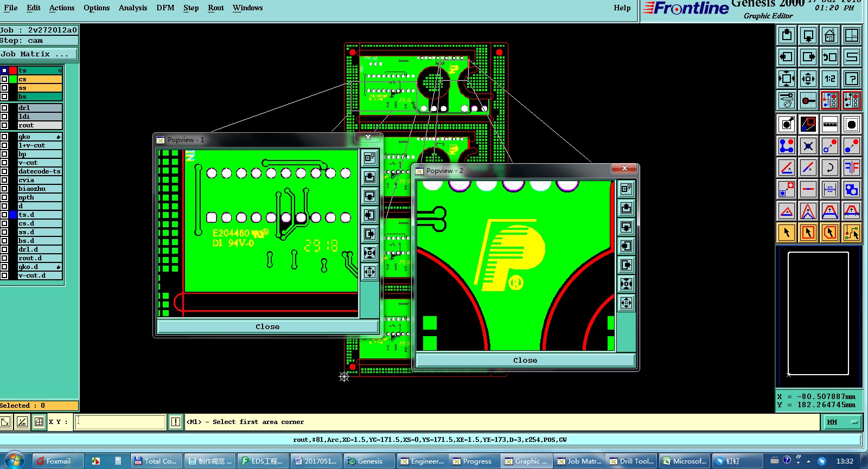The width and height of the screenshot is (868, 469).
Task: Click the blue connected dots icon
Action: click(x=787, y=146)
